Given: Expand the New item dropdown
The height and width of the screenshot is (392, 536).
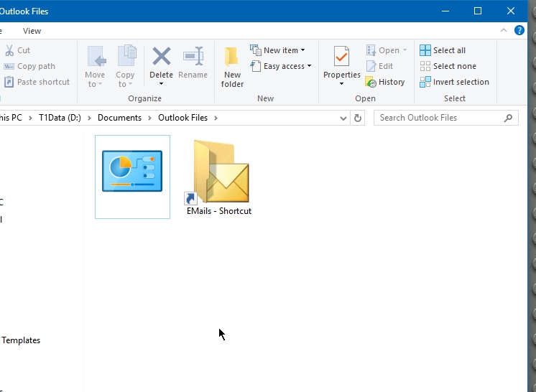Looking at the screenshot, I should pos(278,50).
